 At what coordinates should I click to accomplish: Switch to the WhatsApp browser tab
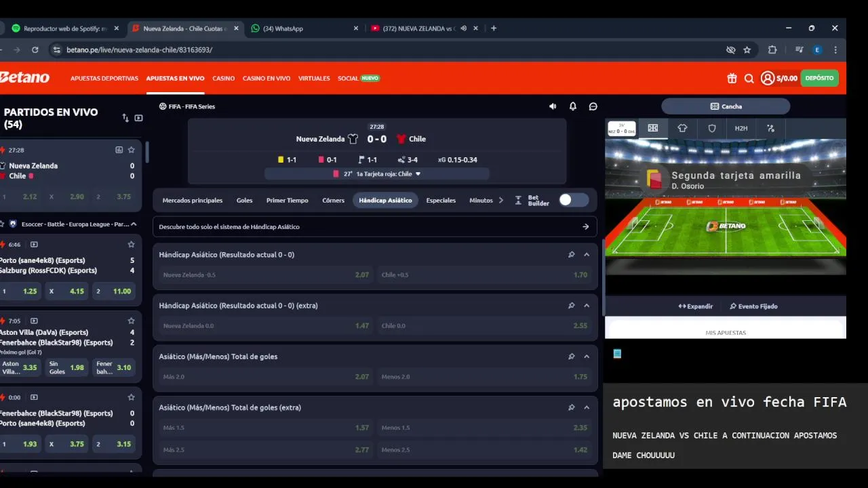pyautogui.click(x=304, y=28)
